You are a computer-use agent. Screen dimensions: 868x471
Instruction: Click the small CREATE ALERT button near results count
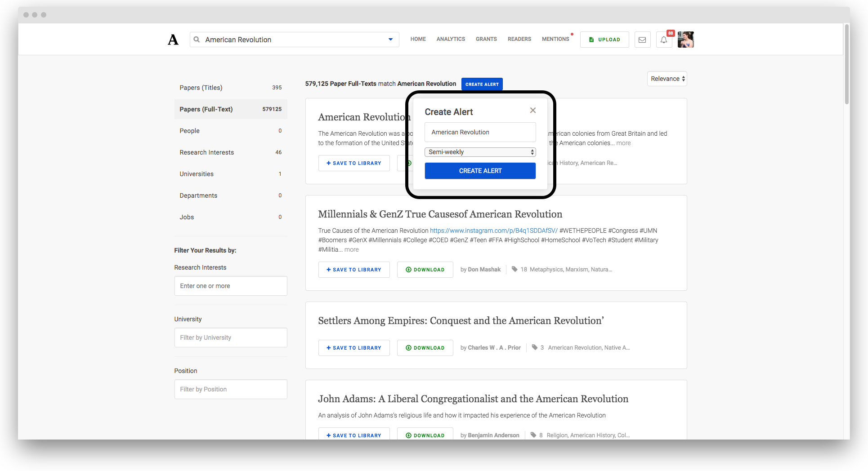(482, 84)
